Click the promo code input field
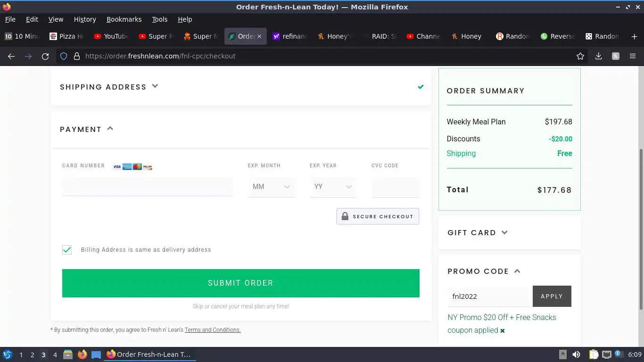 click(x=490, y=296)
